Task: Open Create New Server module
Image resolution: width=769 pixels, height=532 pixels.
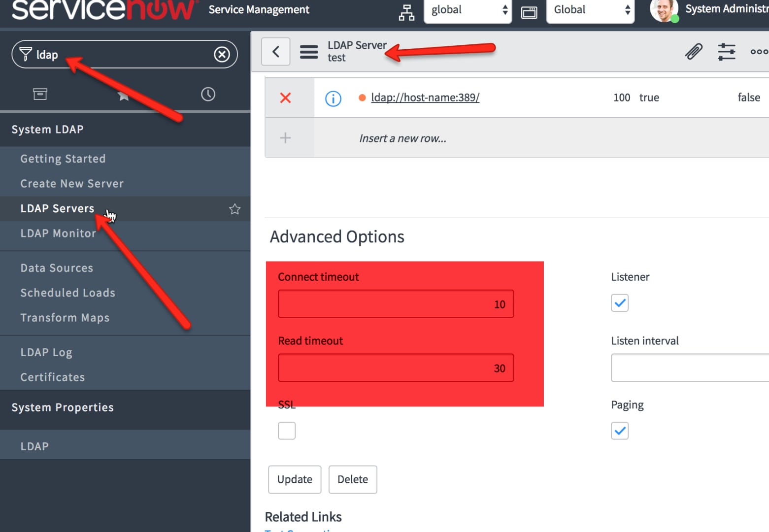Action: click(72, 184)
